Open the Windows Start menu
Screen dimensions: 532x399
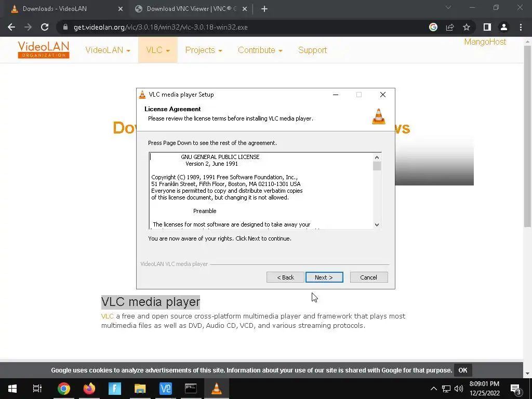tap(12, 389)
